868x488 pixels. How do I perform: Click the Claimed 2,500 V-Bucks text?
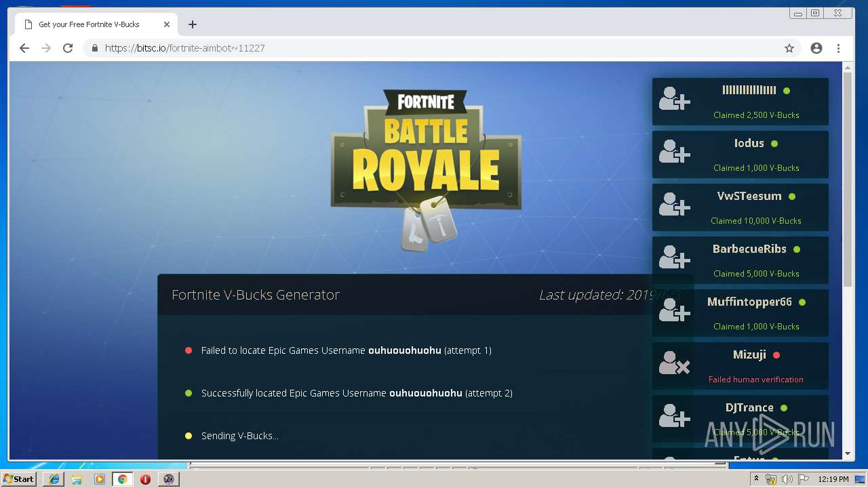point(756,115)
